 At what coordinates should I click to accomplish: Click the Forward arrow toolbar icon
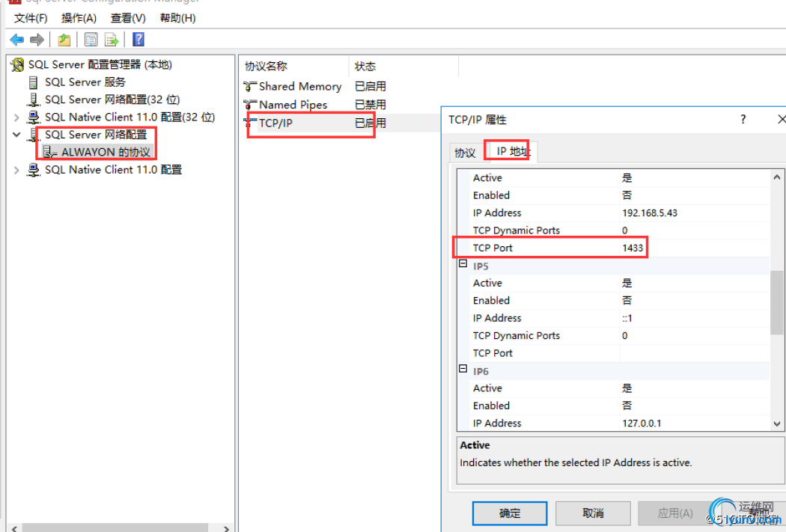[37, 40]
